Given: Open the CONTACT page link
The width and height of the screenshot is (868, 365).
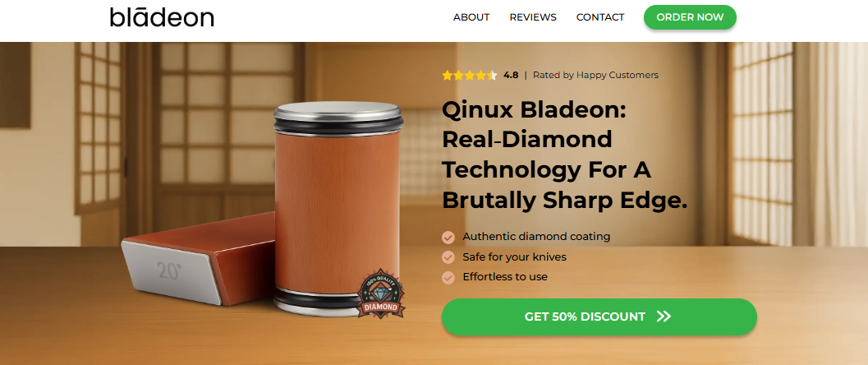Looking at the screenshot, I should [600, 17].
